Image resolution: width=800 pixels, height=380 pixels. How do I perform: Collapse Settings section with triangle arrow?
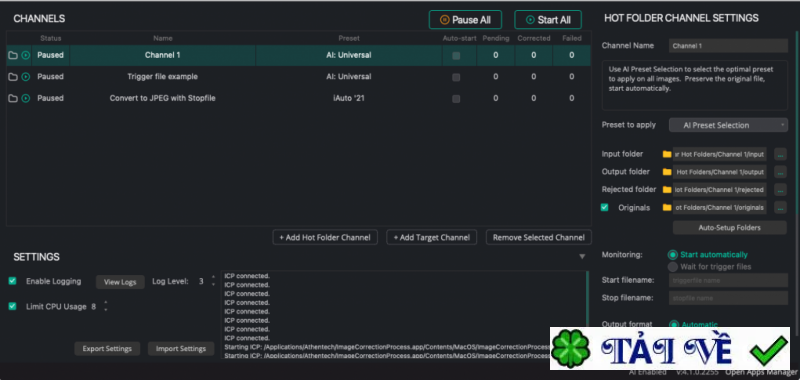[x=582, y=257]
